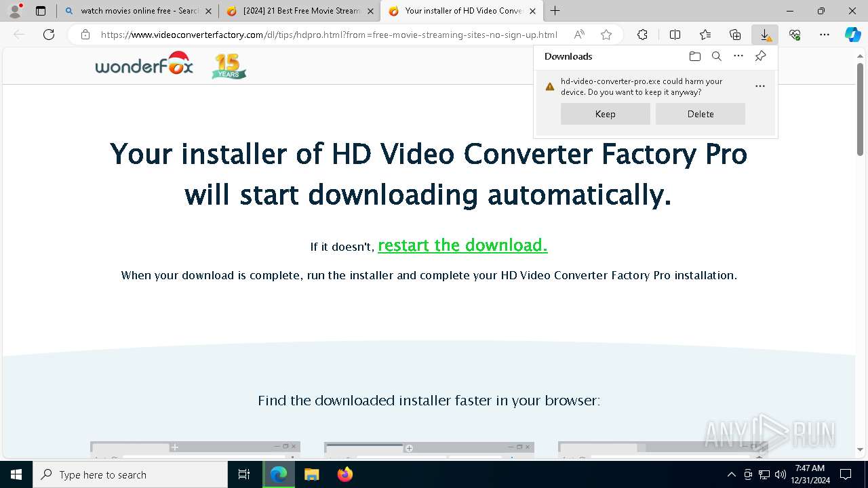Toggle split screen view icon
This screenshot has height=488, width=868.
tap(675, 35)
